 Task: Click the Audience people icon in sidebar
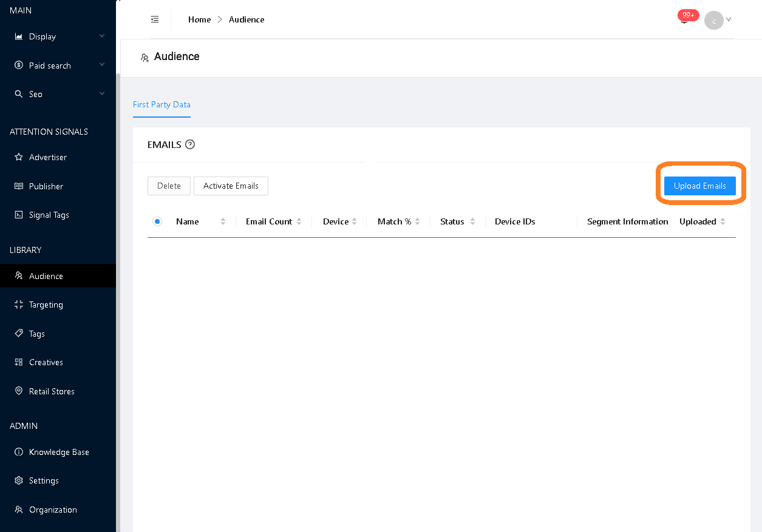tap(19, 276)
